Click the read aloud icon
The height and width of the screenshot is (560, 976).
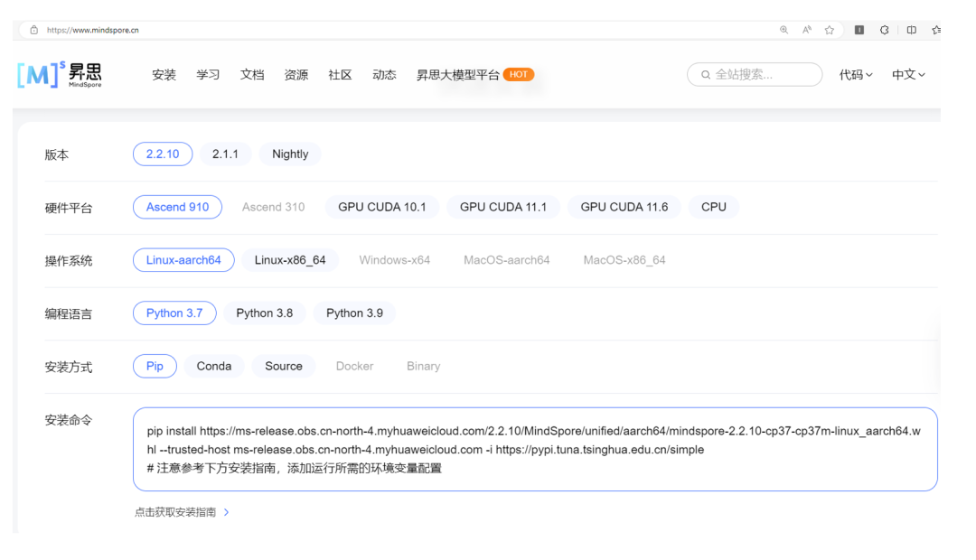coord(805,30)
